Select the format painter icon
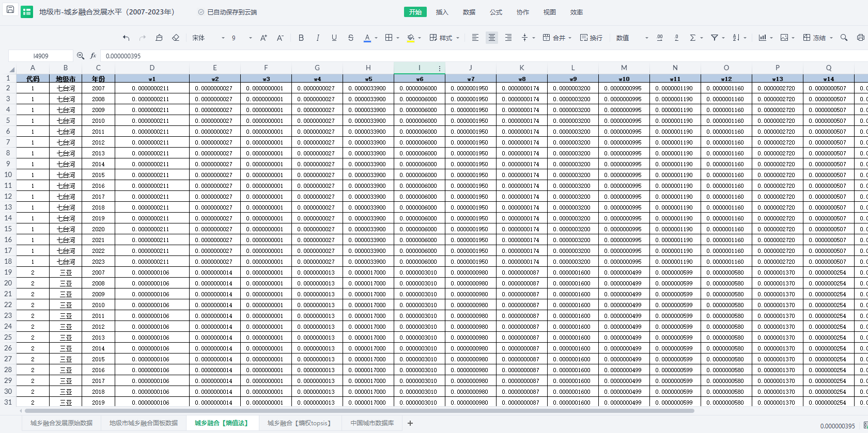 159,38
